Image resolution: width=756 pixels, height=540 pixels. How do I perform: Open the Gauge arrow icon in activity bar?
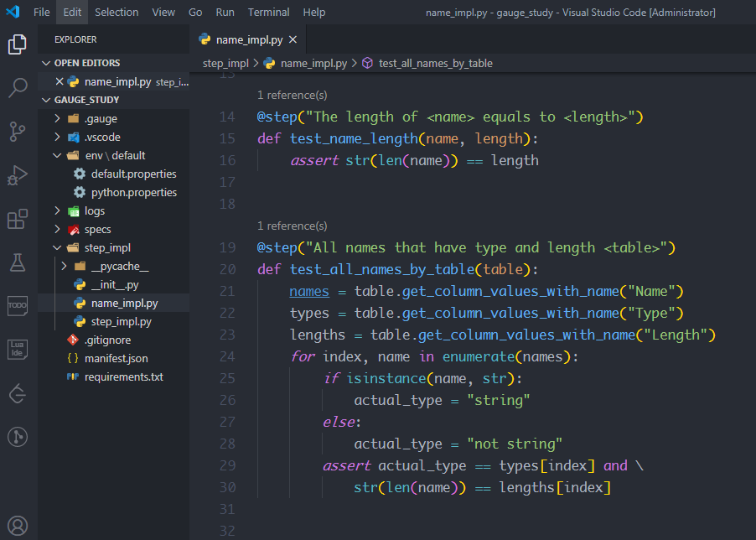[18, 393]
